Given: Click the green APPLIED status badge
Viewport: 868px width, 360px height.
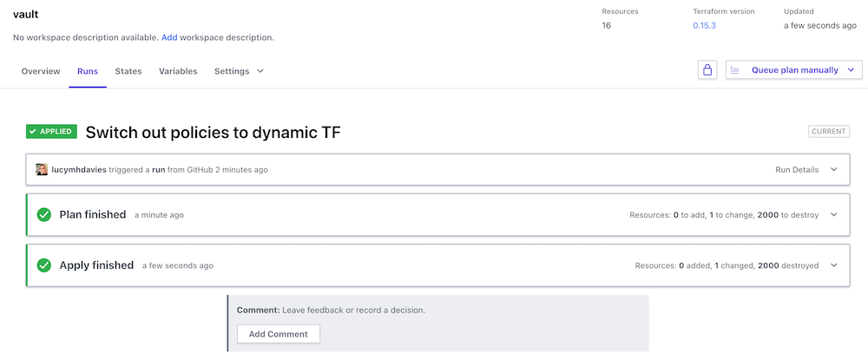Looking at the screenshot, I should pyautogui.click(x=51, y=132).
